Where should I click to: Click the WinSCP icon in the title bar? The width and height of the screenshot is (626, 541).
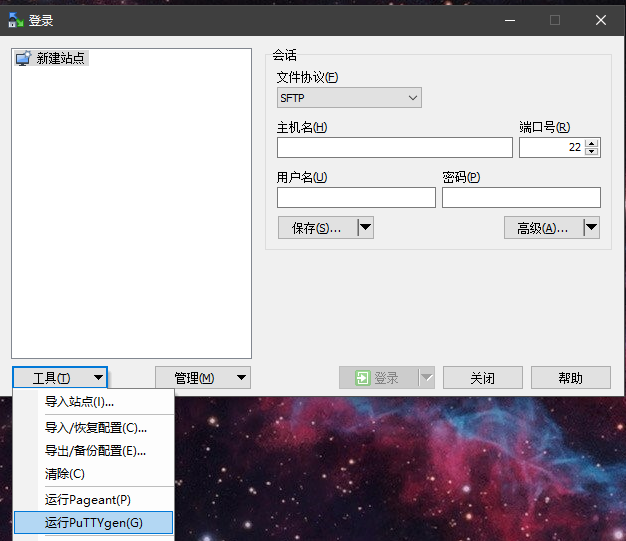[15, 20]
